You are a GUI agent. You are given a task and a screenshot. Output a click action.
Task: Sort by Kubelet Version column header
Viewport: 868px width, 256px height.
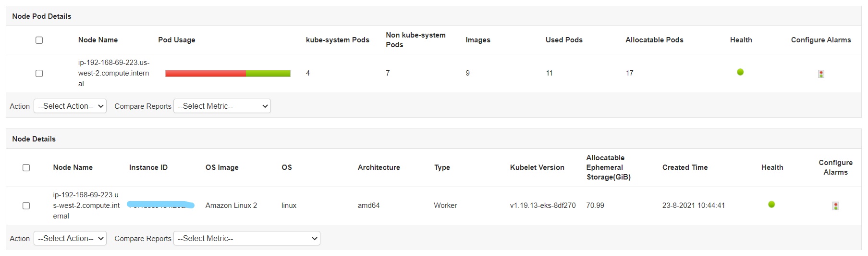(x=537, y=167)
